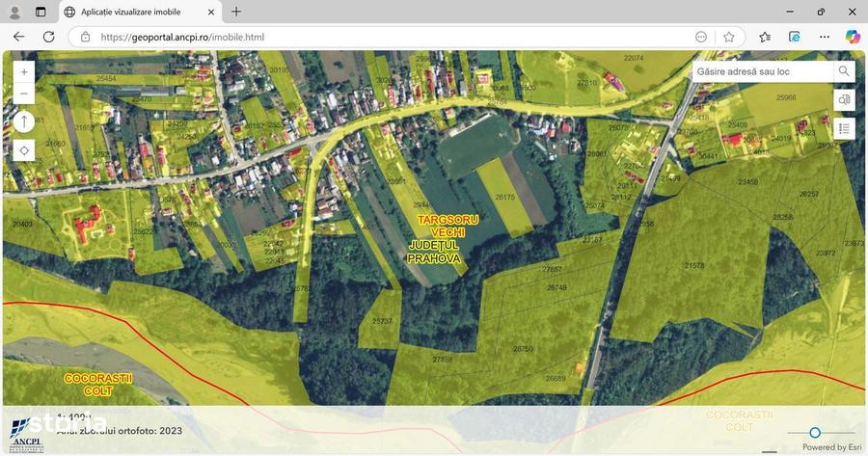Image resolution: width=868 pixels, height=456 pixels.
Task: Select parcel 21578 on the map
Action: click(x=694, y=266)
